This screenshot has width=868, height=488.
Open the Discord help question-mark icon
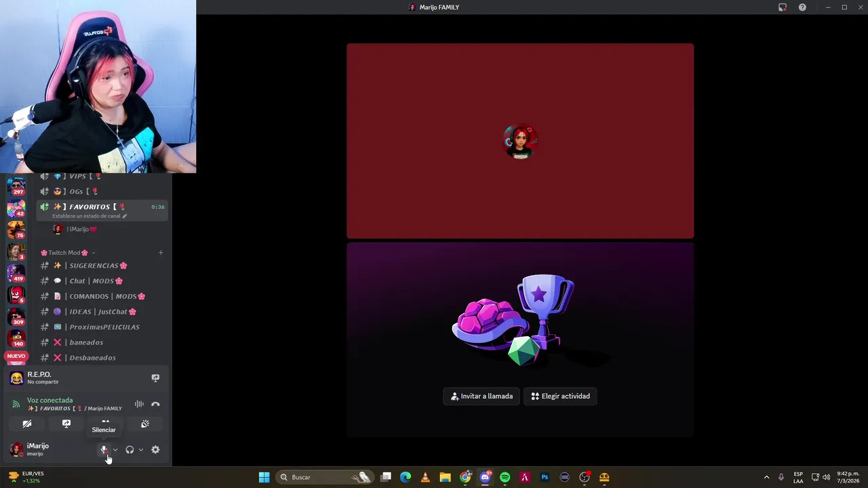[802, 7]
